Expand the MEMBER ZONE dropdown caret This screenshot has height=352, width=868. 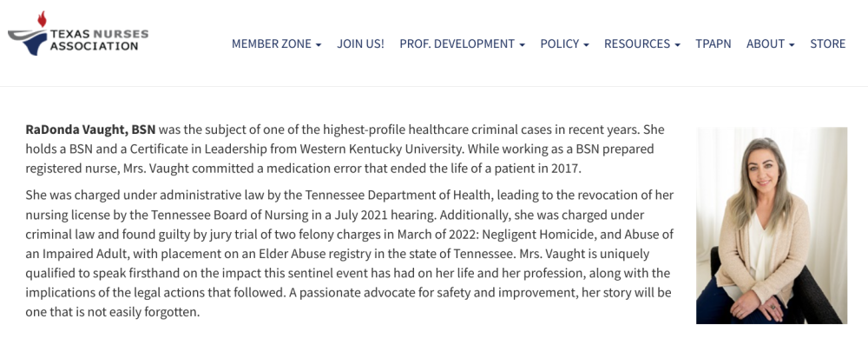(x=319, y=45)
